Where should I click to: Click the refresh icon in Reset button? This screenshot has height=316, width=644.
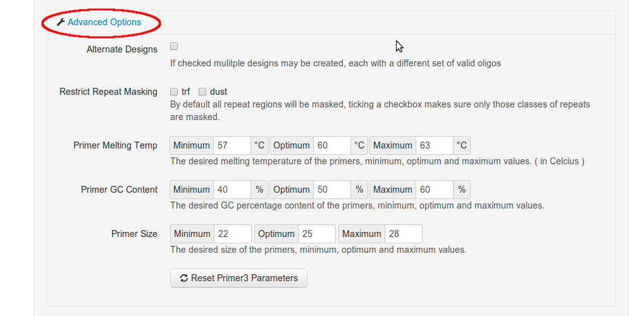point(184,278)
